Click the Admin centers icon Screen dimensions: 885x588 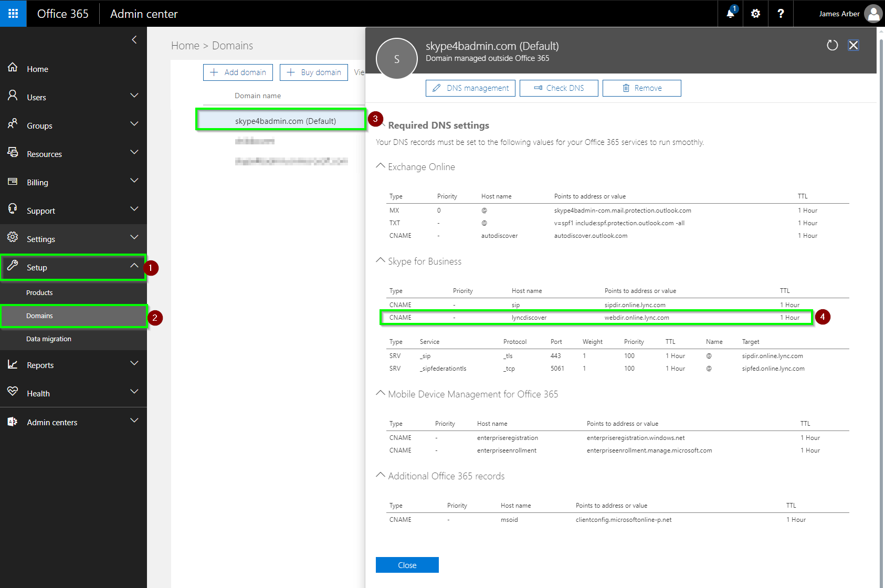tap(13, 422)
